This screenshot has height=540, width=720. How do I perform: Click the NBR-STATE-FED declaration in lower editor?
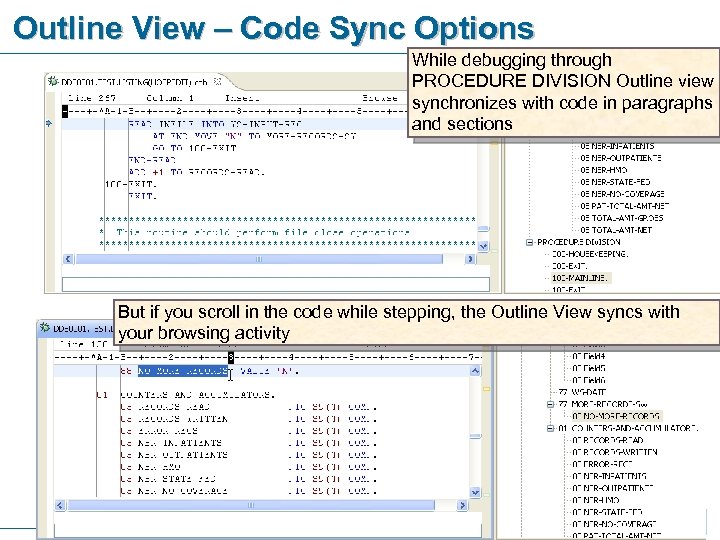248,478
